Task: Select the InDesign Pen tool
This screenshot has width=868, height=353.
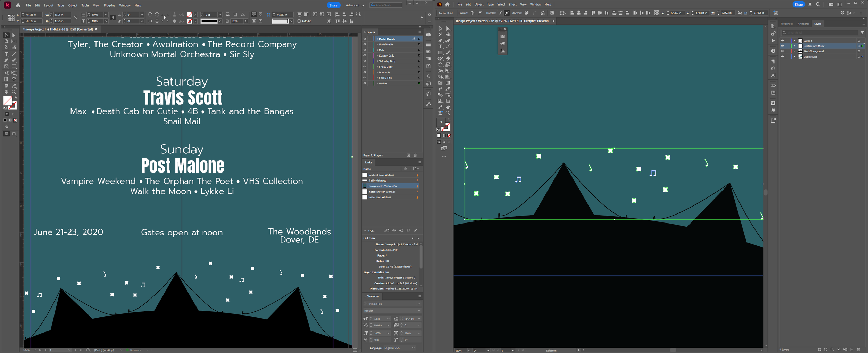Action: (x=6, y=60)
